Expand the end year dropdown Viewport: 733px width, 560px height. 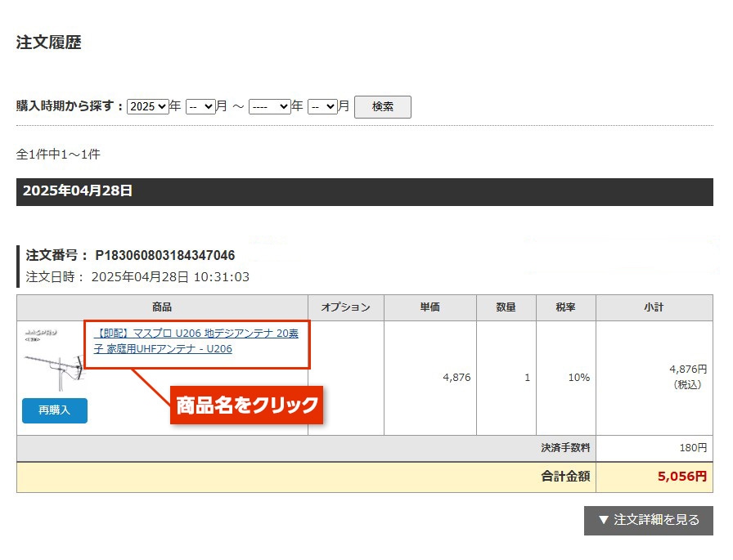point(269,106)
